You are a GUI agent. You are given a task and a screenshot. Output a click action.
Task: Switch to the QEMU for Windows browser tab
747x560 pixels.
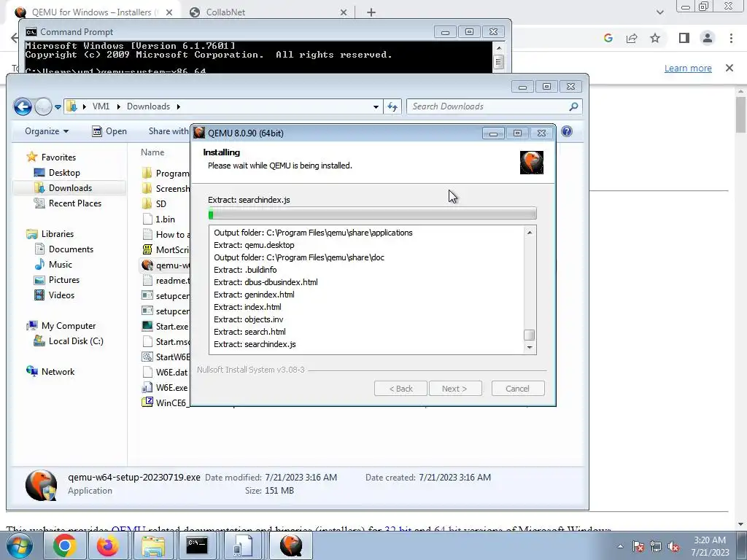click(90, 12)
